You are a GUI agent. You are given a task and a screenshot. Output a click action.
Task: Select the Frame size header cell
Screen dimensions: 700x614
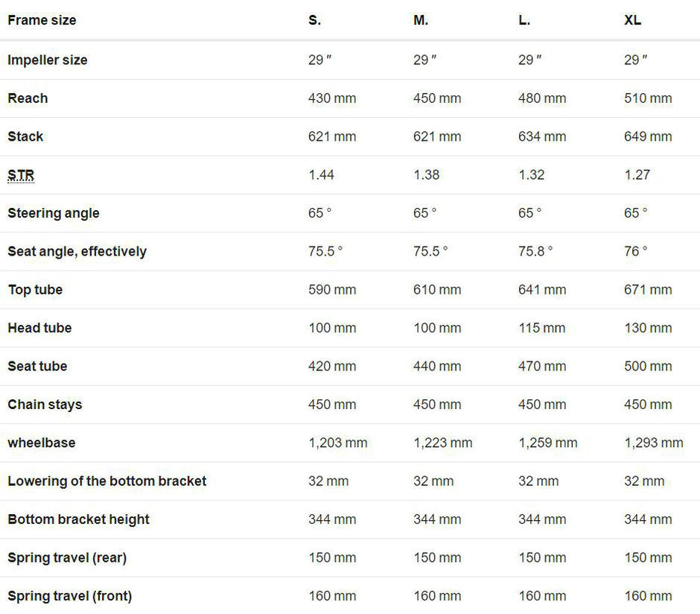[x=42, y=20]
